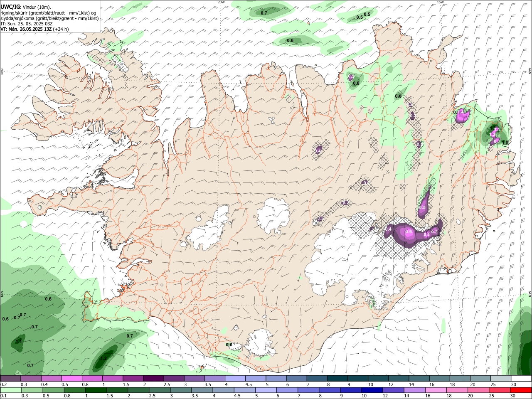The image size is (532, 399).
Task: Click the pink swatch at 18 in lower legend row
Action: tap(456, 390)
